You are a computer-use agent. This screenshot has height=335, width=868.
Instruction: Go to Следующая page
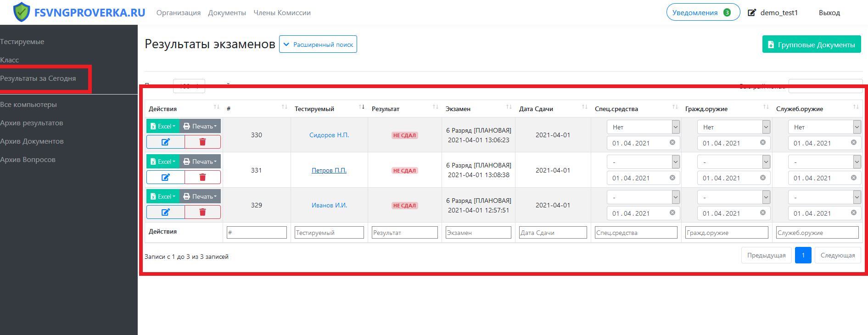837,255
